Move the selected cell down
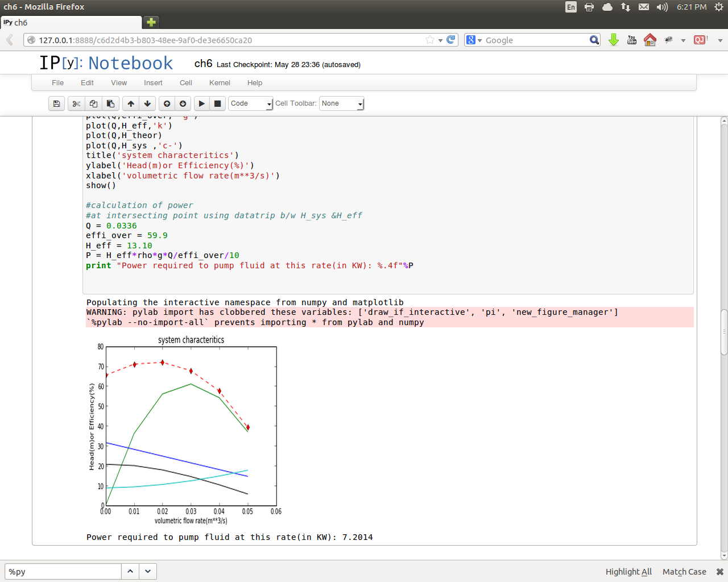Viewport: 728px width, 582px height. (x=147, y=103)
